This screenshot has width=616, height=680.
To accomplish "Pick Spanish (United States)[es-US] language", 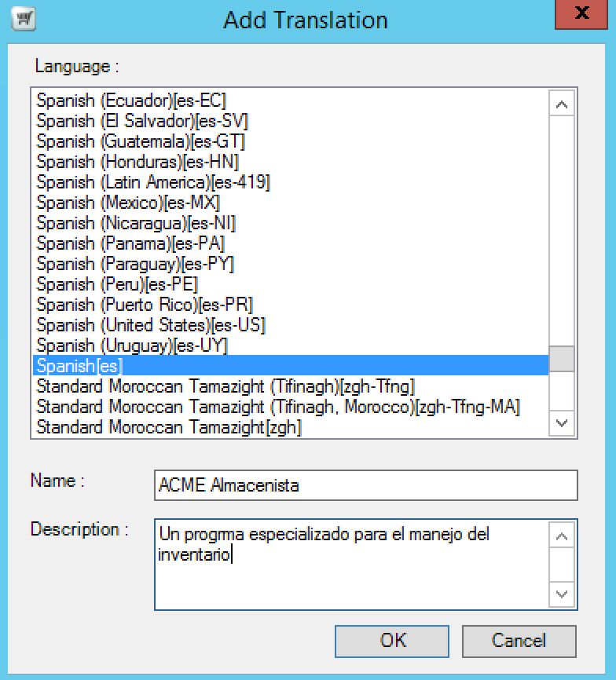I will point(151,325).
